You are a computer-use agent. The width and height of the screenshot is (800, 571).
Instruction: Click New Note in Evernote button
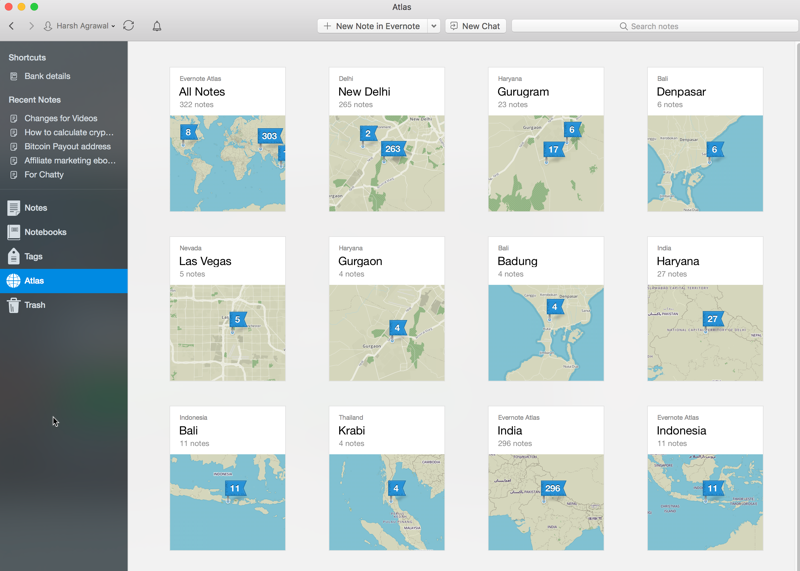[x=372, y=26]
